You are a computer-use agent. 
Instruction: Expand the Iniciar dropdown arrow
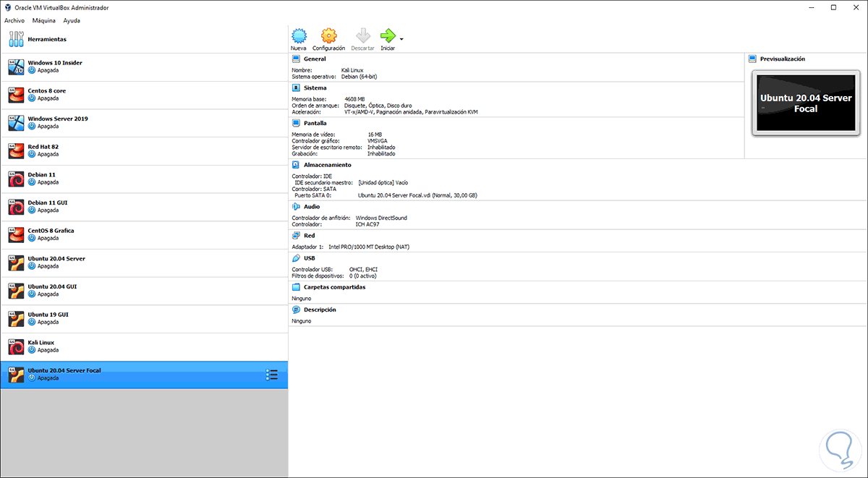401,38
